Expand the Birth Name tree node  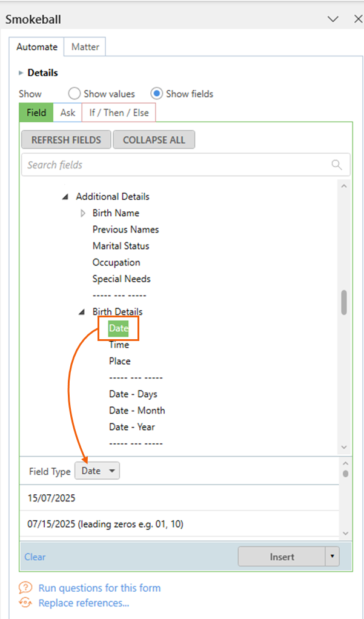tap(83, 213)
